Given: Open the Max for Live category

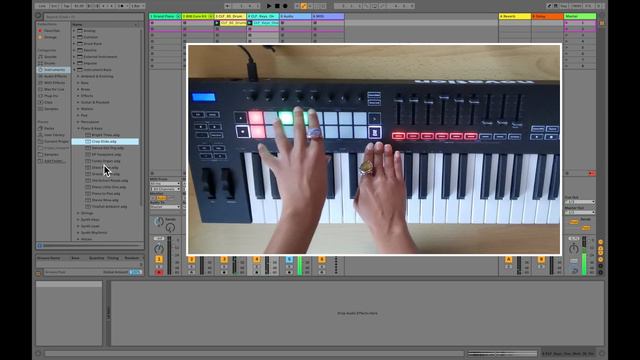Looking at the screenshot, I should pyautogui.click(x=54, y=89).
